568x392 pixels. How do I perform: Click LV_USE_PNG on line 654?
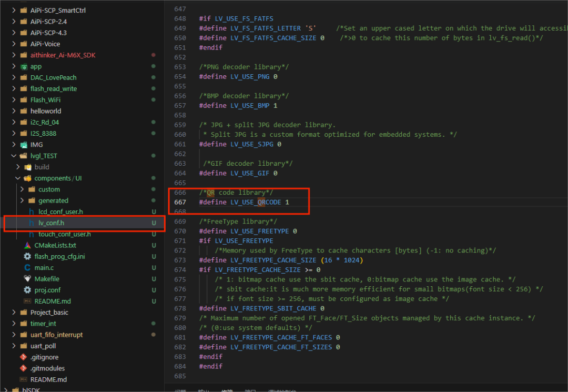(250, 76)
